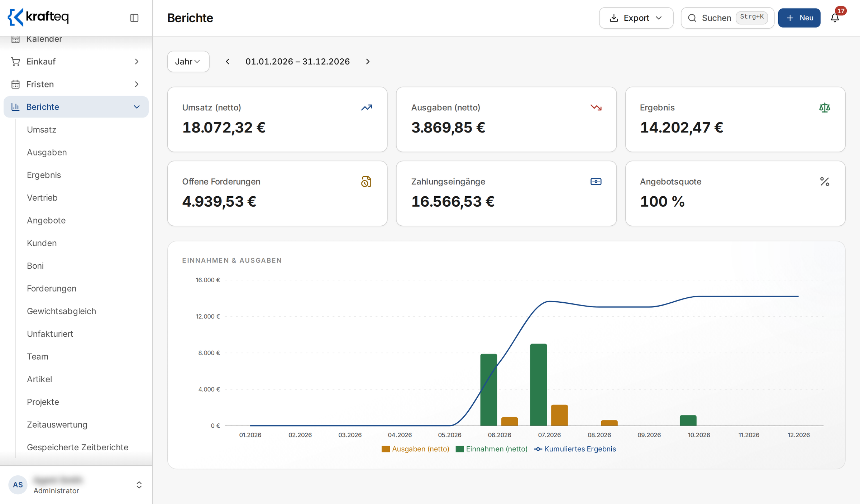Toggle Ausgaben (netto) legend swatch
The image size is (860, 504).
pos(386,449)
